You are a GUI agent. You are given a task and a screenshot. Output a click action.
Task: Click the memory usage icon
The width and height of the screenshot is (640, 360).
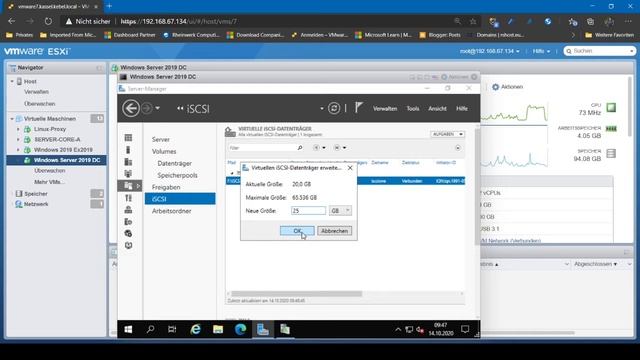click(611, 129)
